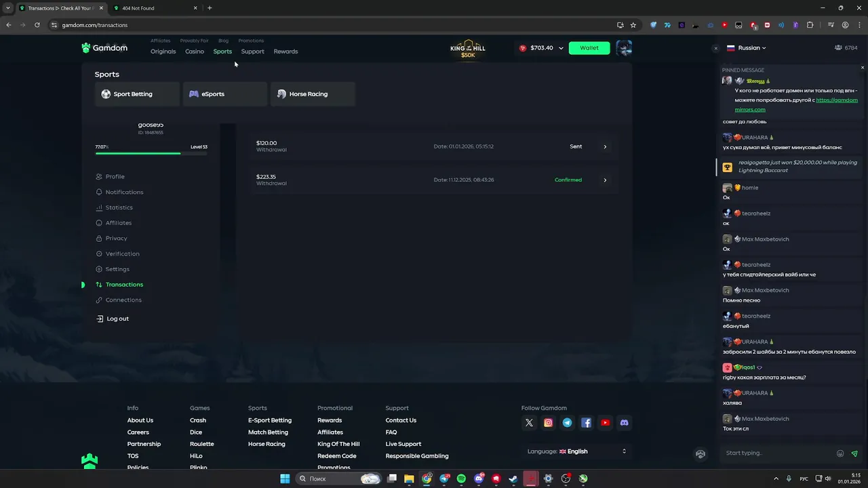Expand the Russian chat language dropdown
868x488 pixels.
(746, 48)
